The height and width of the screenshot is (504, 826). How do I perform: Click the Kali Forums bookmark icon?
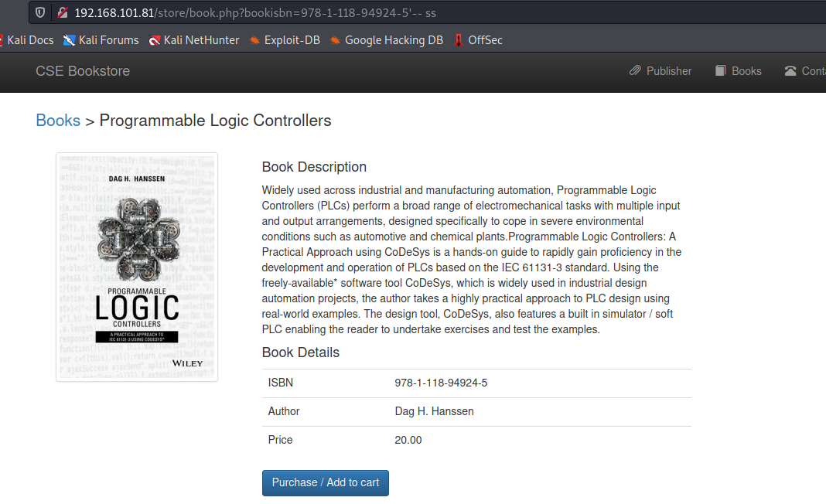pos(69,40)
